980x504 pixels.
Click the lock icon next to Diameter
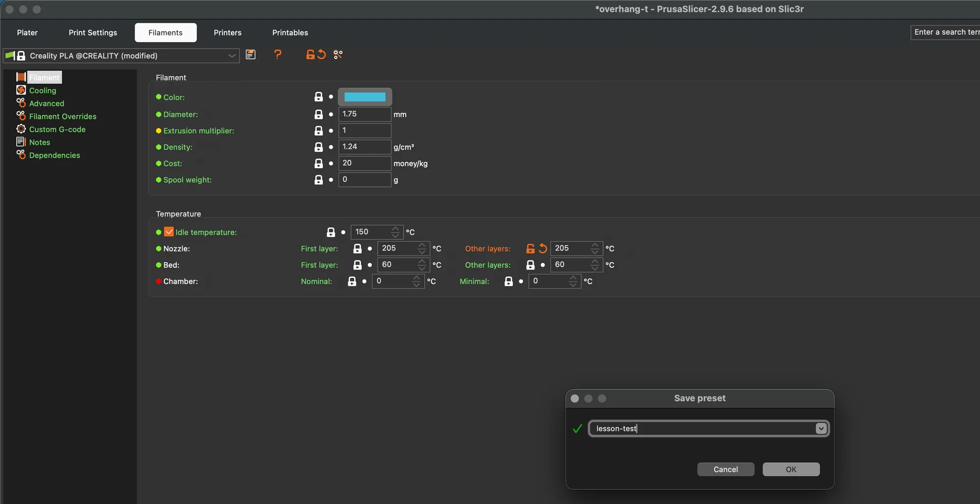(318, 114)
